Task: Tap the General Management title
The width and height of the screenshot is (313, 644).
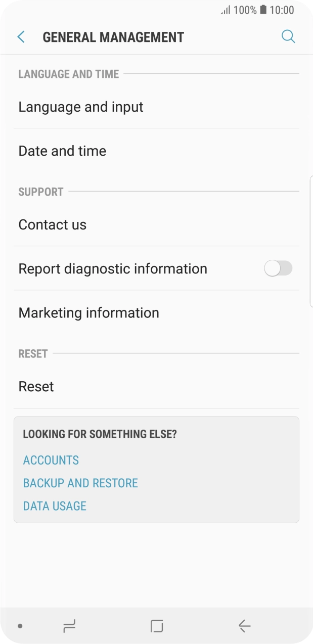Action: 113,37
